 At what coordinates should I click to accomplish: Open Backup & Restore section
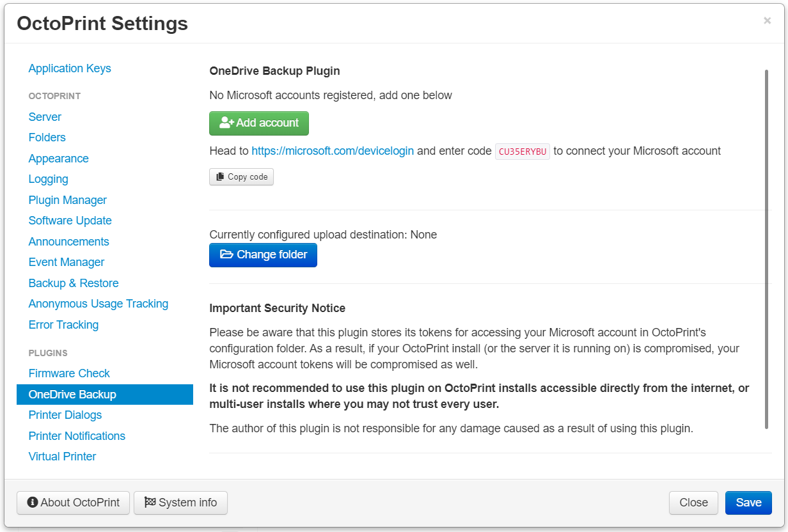tap(74, 283)
